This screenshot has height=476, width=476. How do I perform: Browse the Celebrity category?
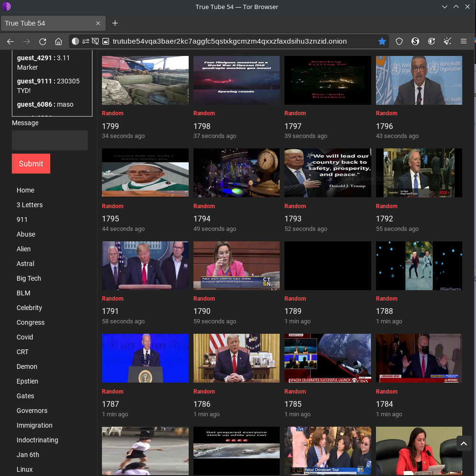(x=29, y=308)
